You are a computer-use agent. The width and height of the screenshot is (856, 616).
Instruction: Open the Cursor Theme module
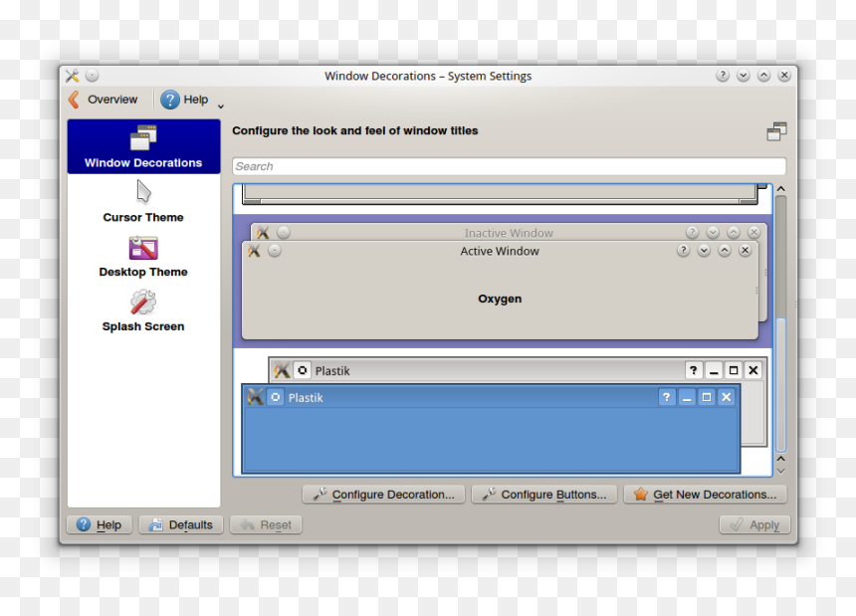(143, 202)
